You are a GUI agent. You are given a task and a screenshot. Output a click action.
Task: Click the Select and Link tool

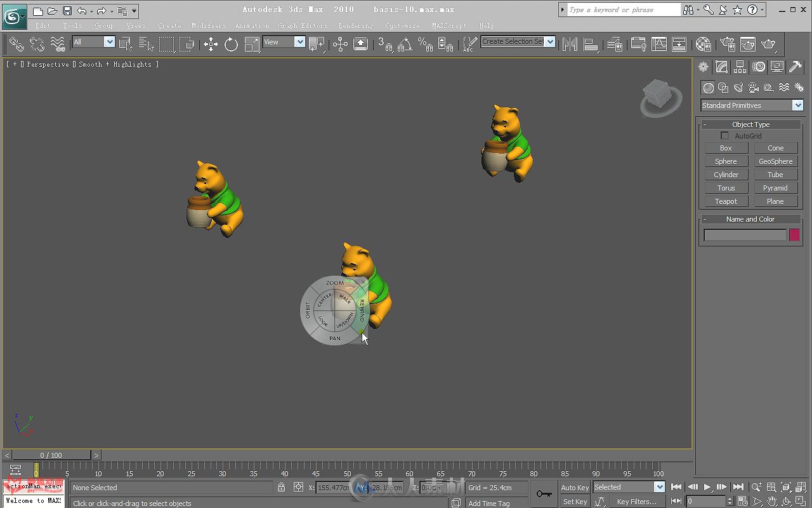coord(17,44)
